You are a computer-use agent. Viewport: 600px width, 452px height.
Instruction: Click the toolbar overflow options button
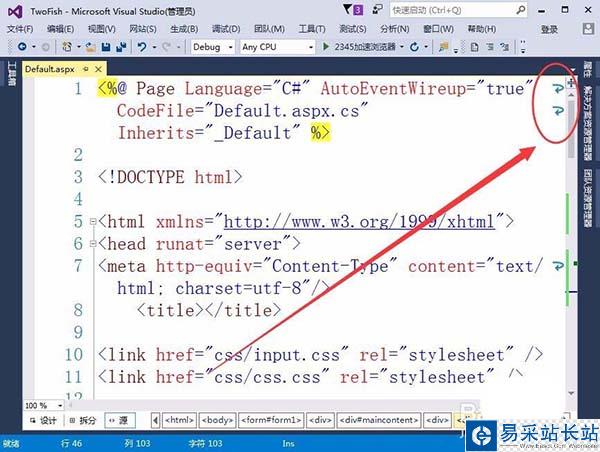[x=523, y=47]
